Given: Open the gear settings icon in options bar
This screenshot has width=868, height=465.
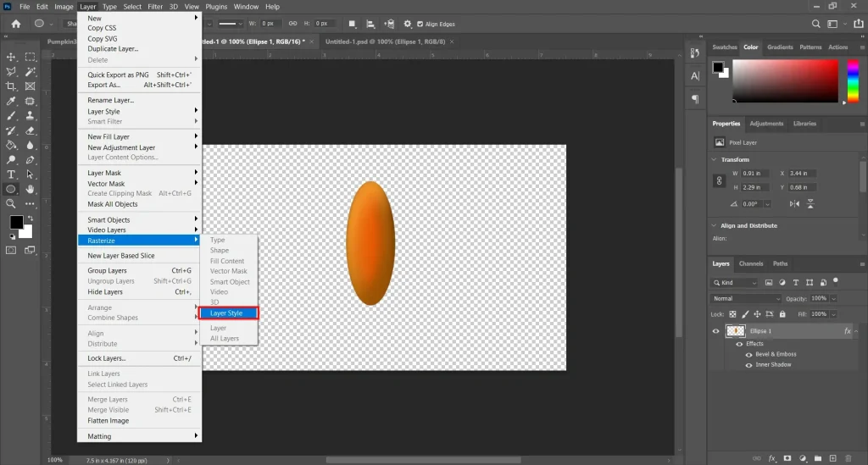Looking at the screenshot, I should (408, 24).
